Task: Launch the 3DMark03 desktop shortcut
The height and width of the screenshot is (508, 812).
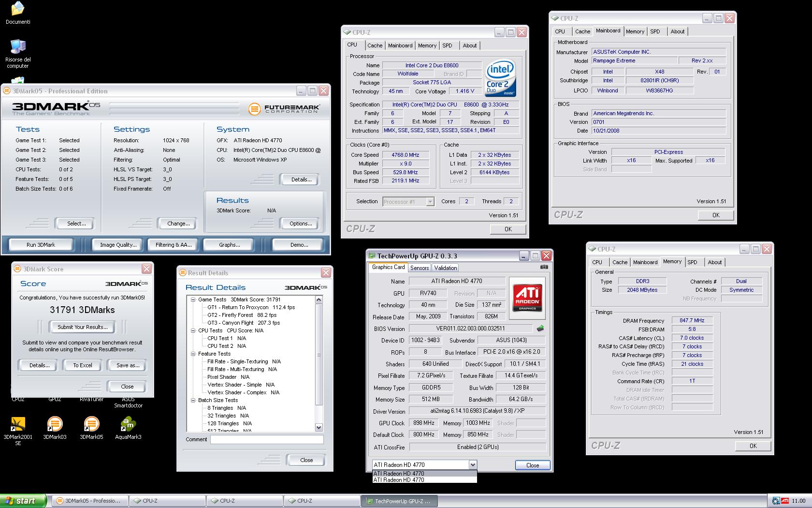Action: pos(55,428)
